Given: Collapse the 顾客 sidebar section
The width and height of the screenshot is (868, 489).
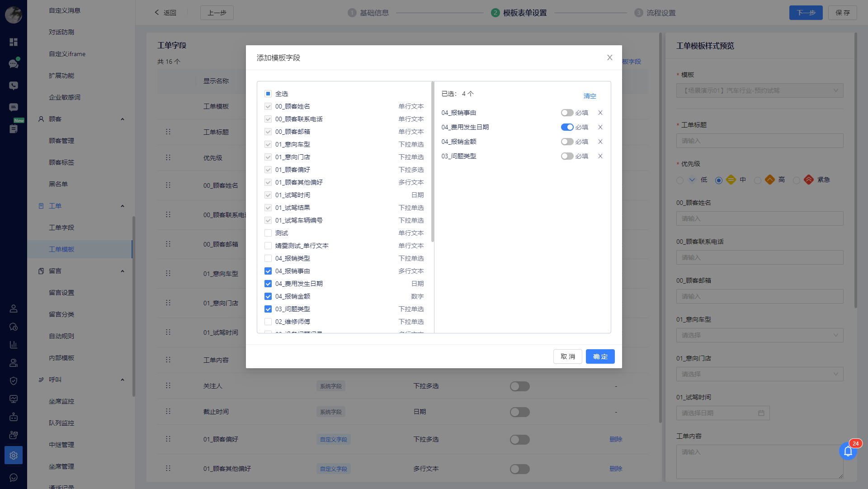Looking at the screenshot, I should coord(123,119).
